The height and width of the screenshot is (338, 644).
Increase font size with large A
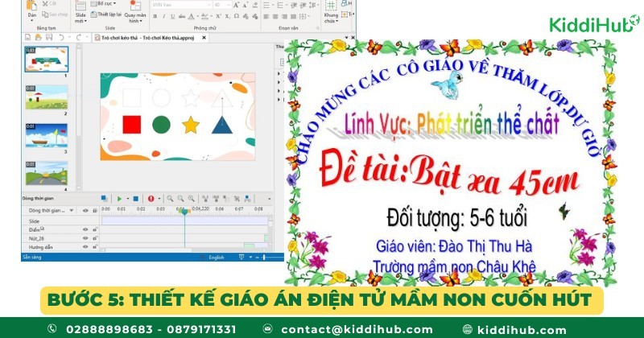(236, 5)
